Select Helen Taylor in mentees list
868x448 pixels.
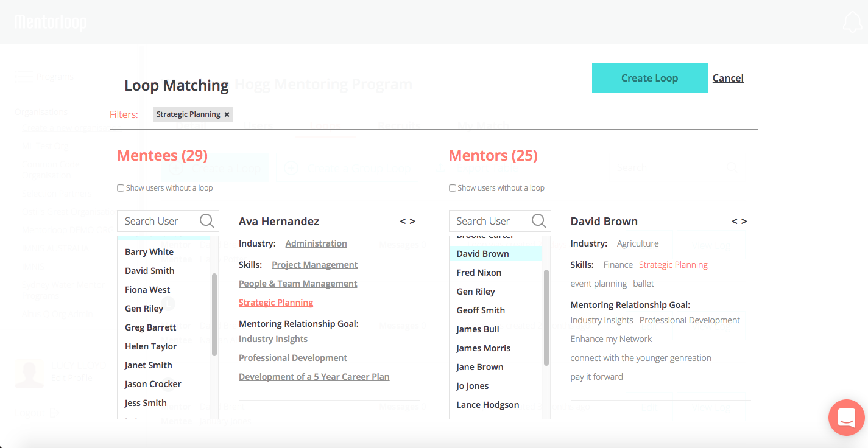click(x=150, y=346)
